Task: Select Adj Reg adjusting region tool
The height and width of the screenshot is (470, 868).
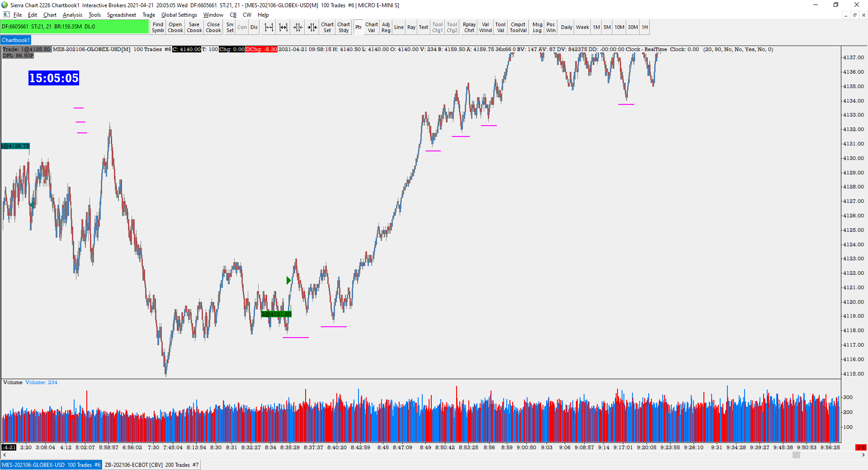Action: click(x=386, y=27)
